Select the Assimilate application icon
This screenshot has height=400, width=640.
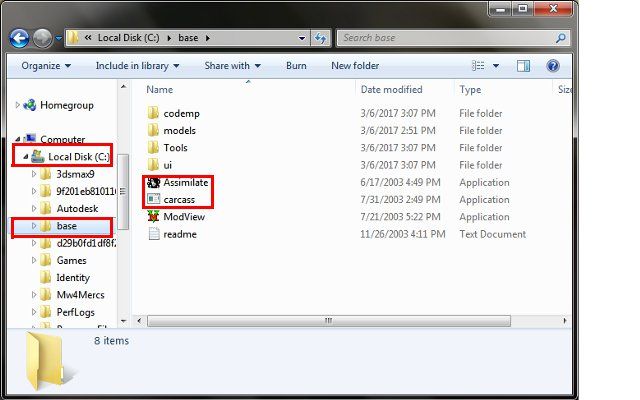pyautogui.click(x=153, y=182)
